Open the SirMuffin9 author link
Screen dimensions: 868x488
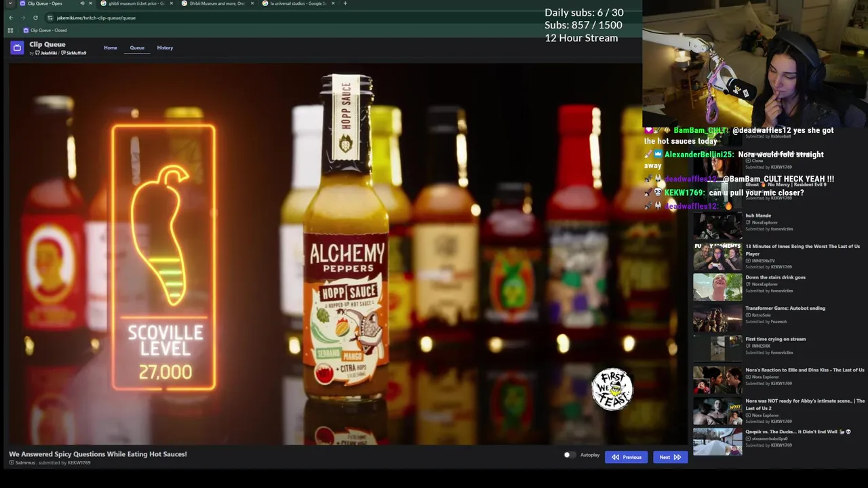(74, 53)
